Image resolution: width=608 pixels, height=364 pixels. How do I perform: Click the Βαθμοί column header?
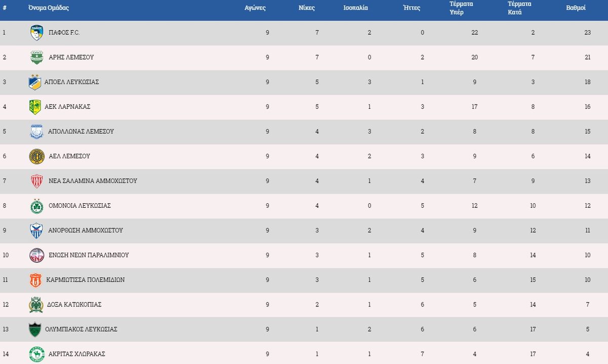pos(576,8)
